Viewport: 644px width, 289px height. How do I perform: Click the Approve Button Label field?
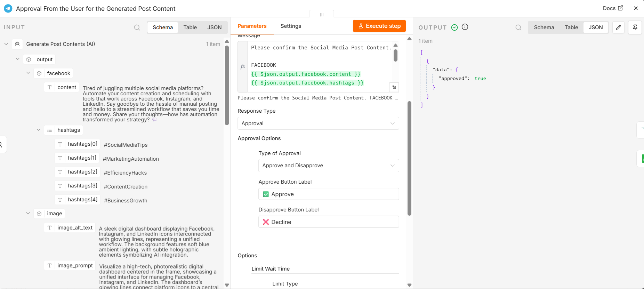[x=329, y=194]
